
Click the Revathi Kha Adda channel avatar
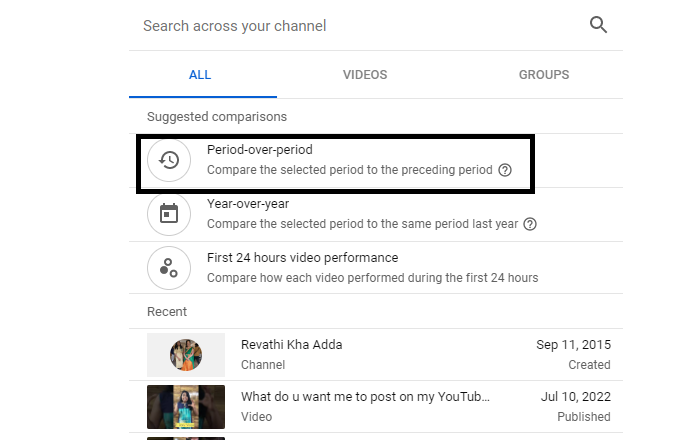186,355
